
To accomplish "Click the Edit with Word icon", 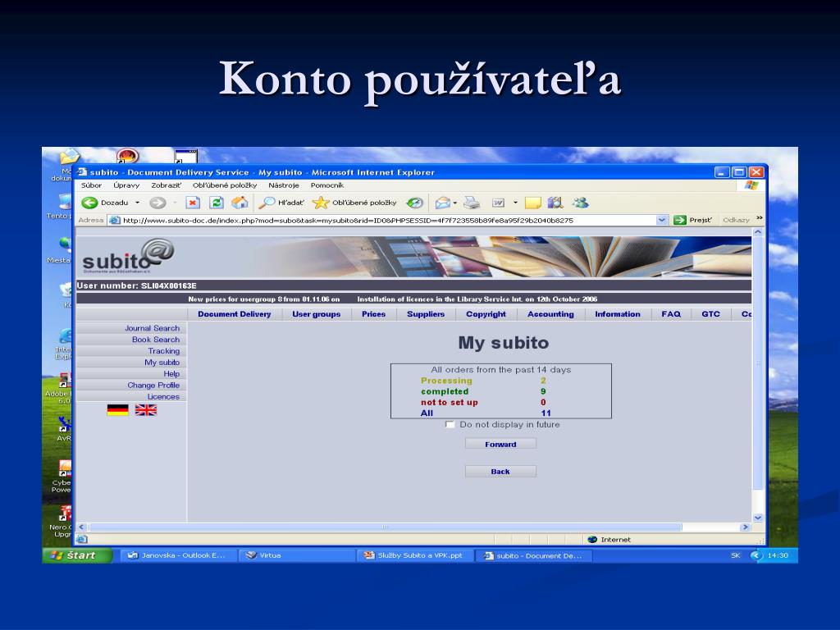I will pyautogui.click(x=498, y=203).
